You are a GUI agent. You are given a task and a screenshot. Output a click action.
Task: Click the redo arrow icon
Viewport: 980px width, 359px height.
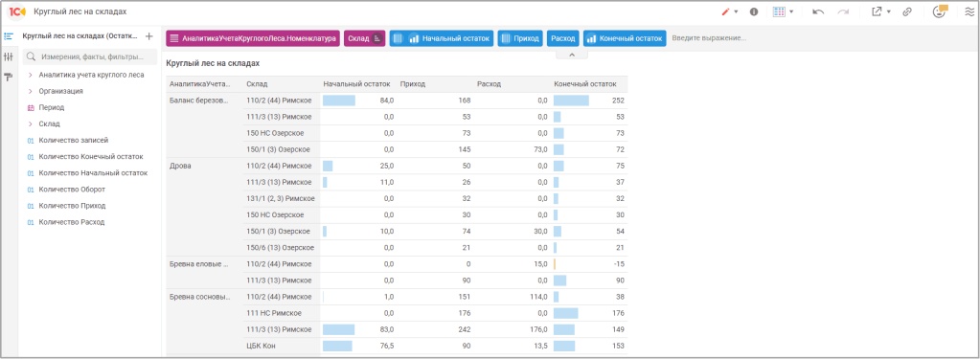[x=843, y=11]
